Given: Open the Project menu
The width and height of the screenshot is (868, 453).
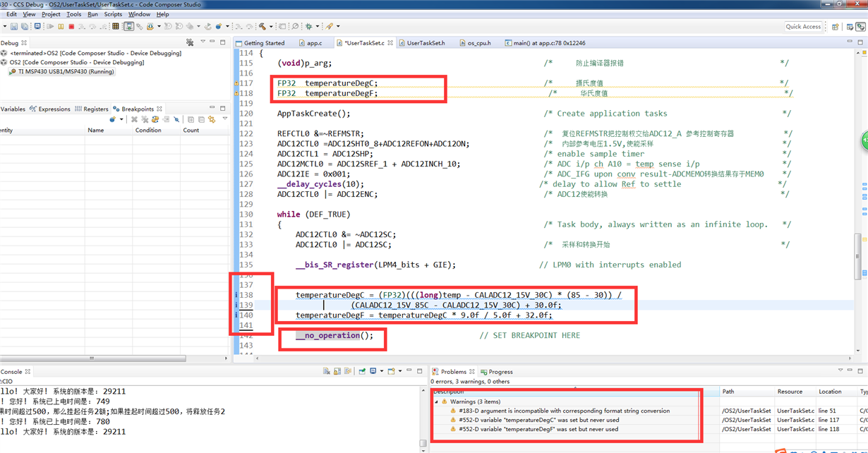Looking at the screenshot, I should coord(51,14).
